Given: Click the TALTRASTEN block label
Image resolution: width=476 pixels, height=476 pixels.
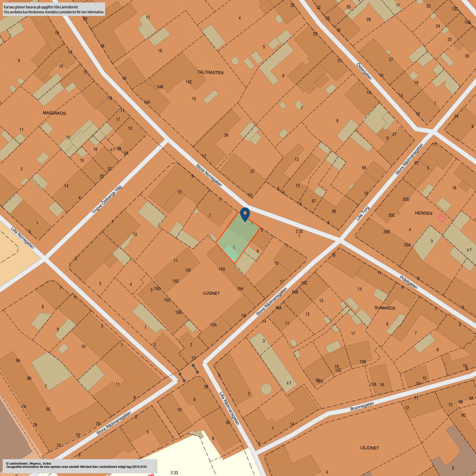Looking at the screenshot, I should 210,72.
